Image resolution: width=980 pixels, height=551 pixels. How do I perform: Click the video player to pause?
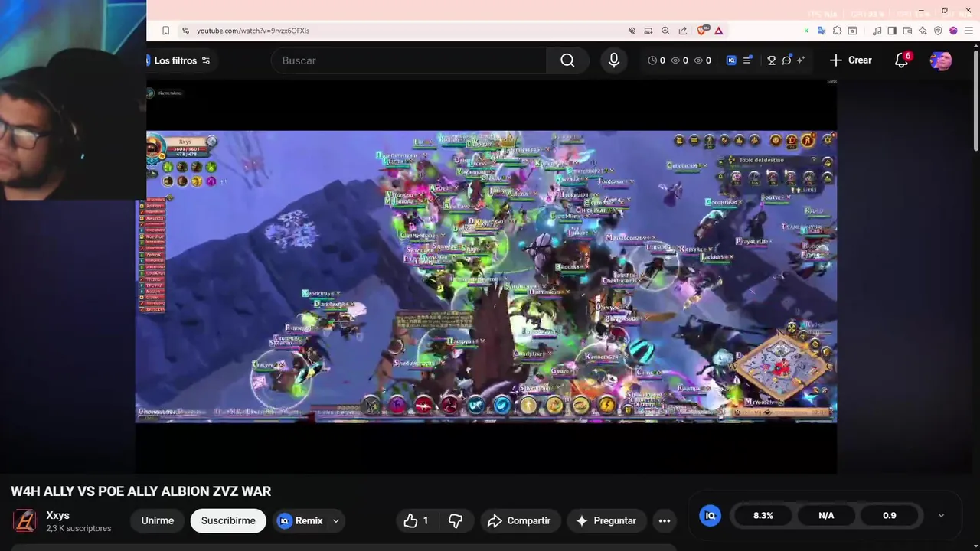(486, 276)
